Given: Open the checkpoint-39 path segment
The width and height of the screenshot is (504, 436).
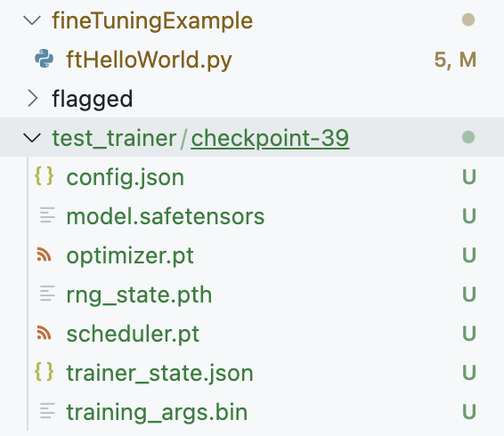Looking at the screenshot, I should [270, 138].
